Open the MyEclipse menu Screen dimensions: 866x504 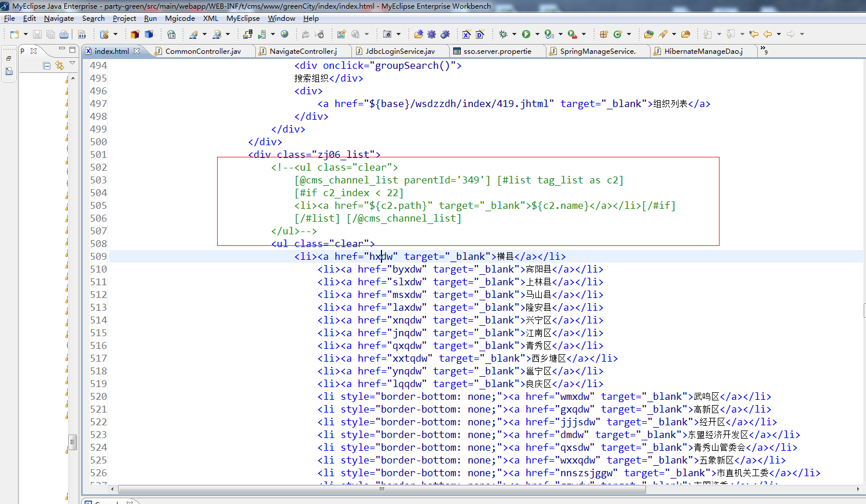click(243, 19)
